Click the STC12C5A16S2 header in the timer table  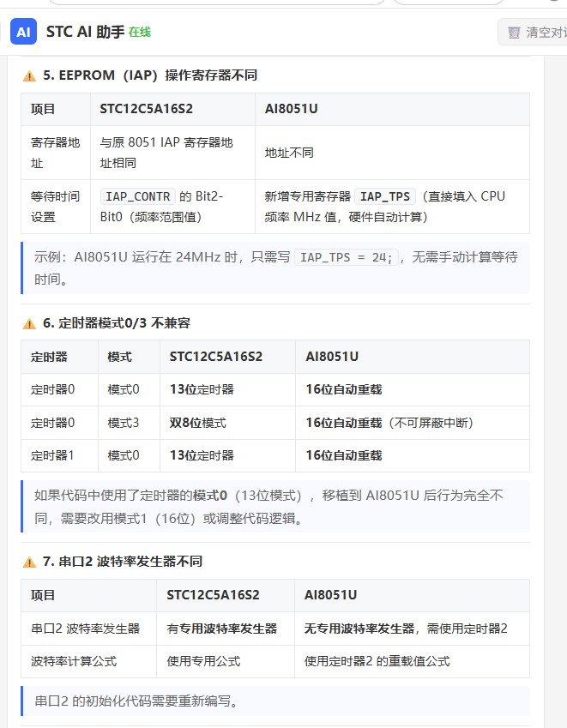[227, 357]
